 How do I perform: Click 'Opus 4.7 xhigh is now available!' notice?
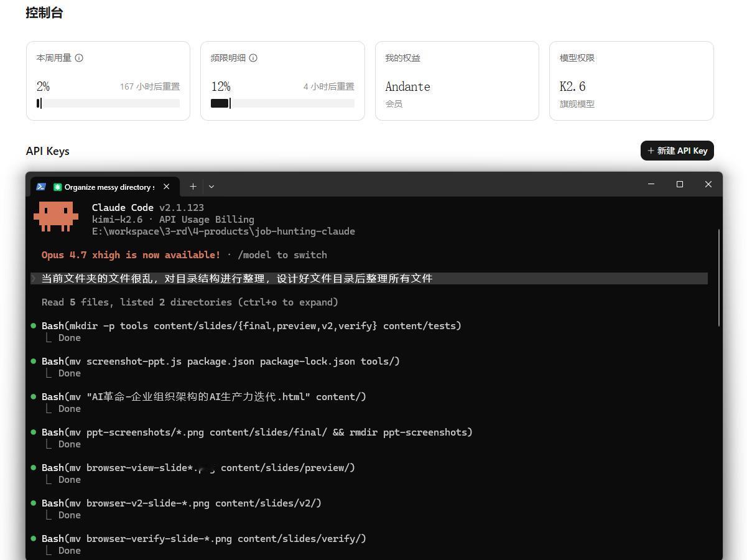pyautogui.click(x=131, y=255)
